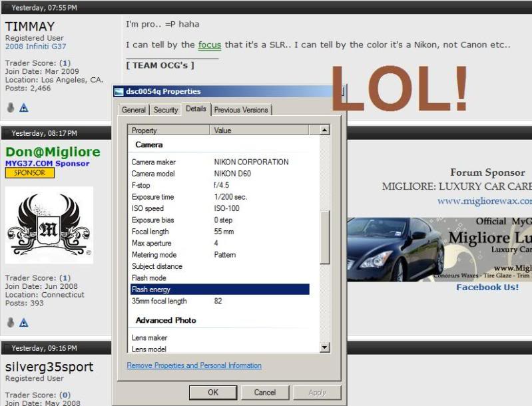Click Remove Properties and Personal Information link
The width and height of the screenshot is (532, 406).
click(194, 365)
